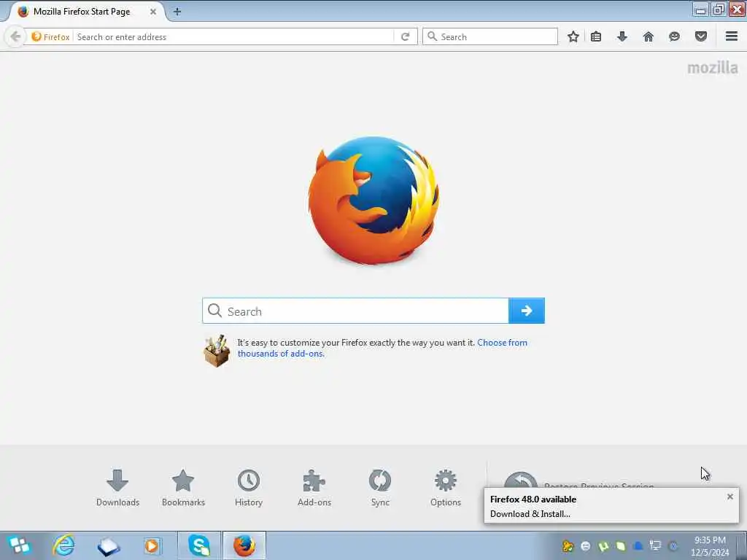The width and height of the screenshot is (747, 560).
Task: Open Sync shortcut on the start page
Action: [379, 488]
